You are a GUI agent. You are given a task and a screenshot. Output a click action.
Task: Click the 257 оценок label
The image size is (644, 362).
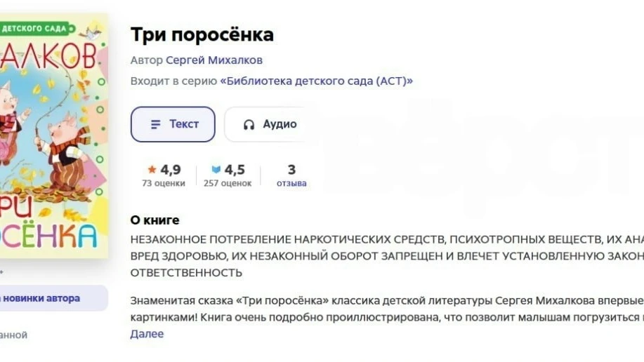click(228, 183)
